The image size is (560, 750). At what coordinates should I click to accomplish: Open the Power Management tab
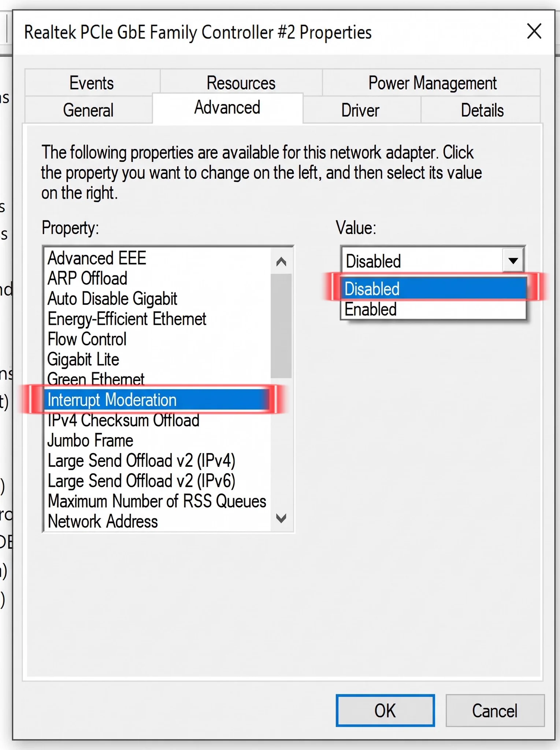pos(432,83)
